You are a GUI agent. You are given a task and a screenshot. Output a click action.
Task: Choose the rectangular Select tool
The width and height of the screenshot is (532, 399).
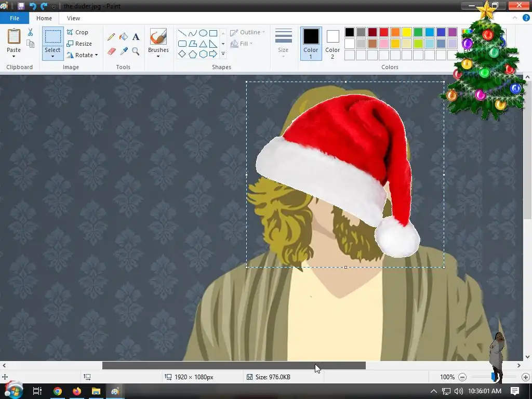click(x=53, y=36)
